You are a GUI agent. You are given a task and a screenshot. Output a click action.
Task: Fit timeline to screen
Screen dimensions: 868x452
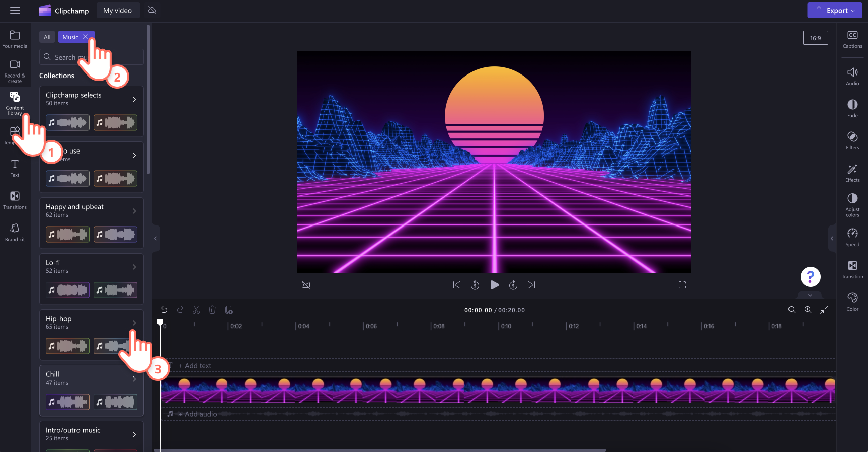(x=824, y=310)
